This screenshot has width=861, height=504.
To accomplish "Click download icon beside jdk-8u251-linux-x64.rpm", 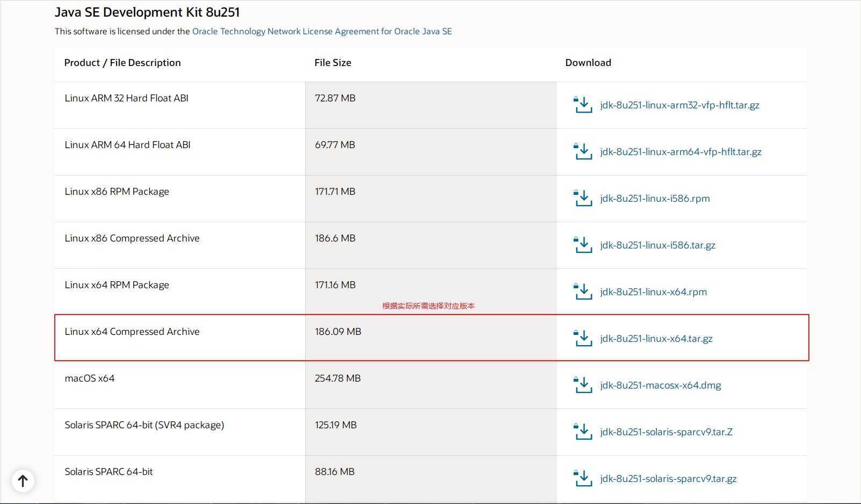I will pyautogui.click(x=583, y=291).
